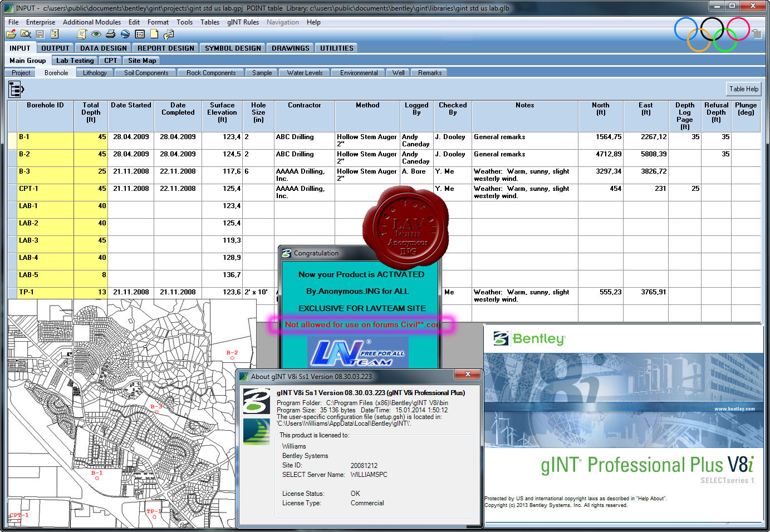
Task: Click the folder with magnifier icon
Action: [x=26, y=34]
